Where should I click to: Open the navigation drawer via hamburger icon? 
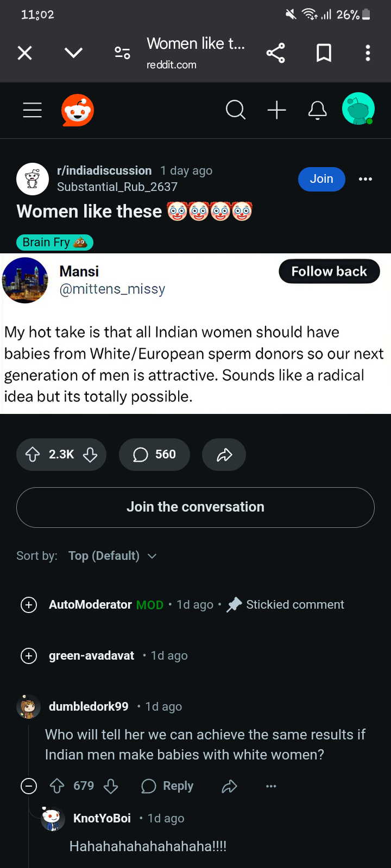[32, 110]
